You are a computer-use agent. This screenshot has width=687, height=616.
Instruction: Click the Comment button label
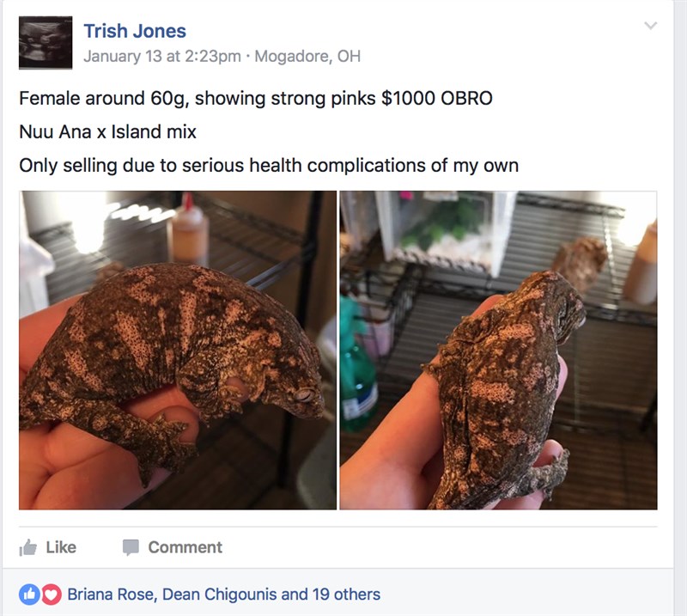click(185, 547)
